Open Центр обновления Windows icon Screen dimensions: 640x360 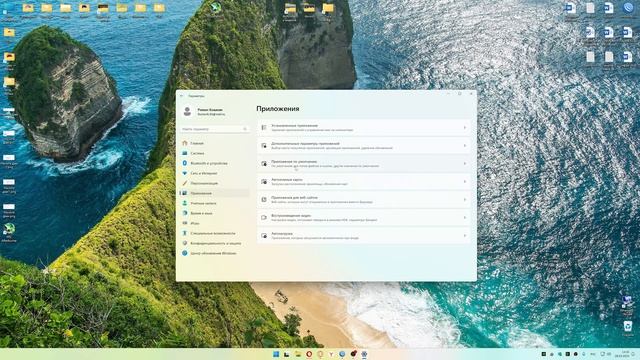click(185, 253)
